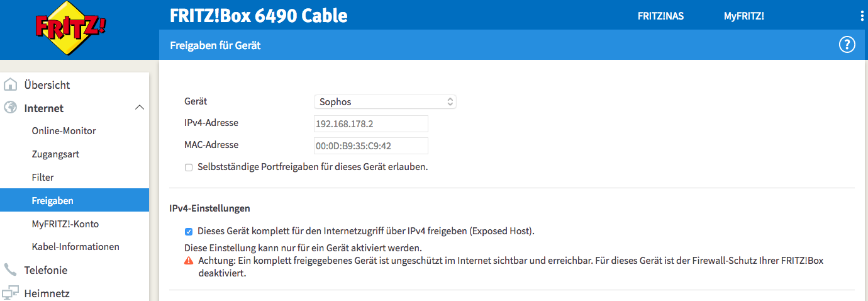
Task: Click the red warning triangle icon
Action: point(189,261)
